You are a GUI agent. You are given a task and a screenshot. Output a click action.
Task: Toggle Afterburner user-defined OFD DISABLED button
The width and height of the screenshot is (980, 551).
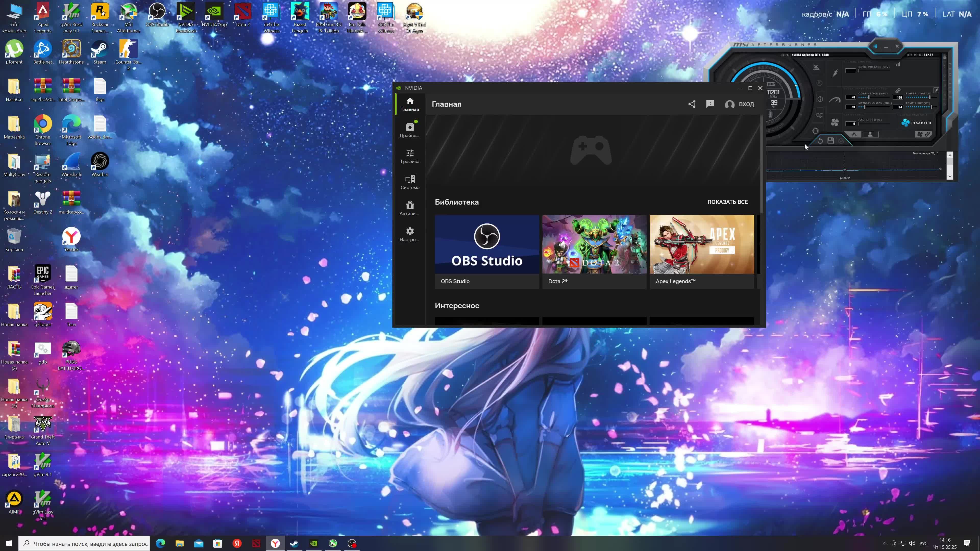tap(916, 122)
